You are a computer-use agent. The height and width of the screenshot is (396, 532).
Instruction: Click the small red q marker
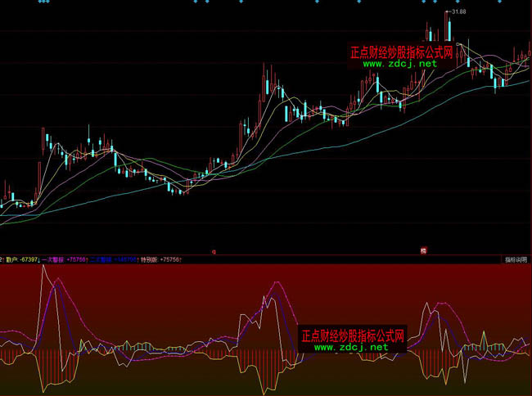(x=214, y=251)
